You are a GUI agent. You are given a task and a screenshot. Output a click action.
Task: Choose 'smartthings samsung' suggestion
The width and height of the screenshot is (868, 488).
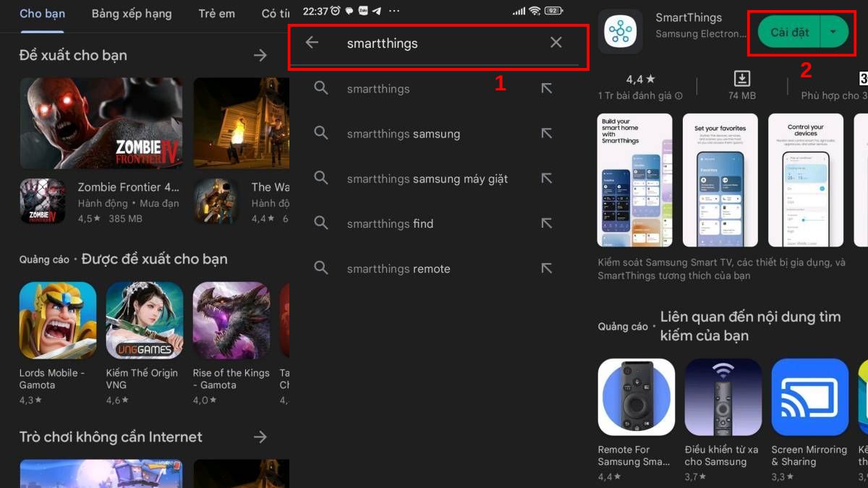tap(404, 134)
